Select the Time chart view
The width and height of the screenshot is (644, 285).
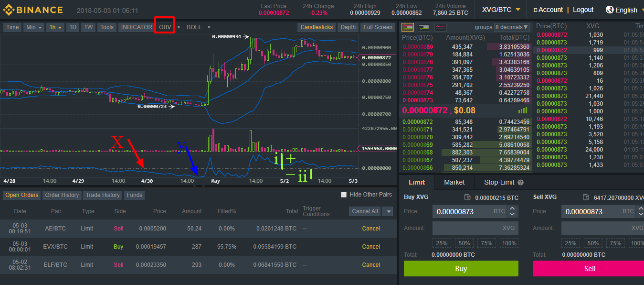point(12,27)
